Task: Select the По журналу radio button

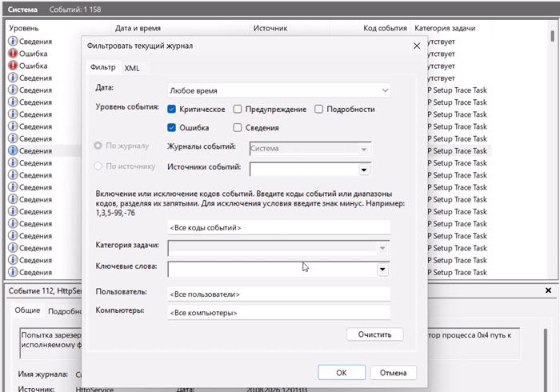Action: (x=98, y=146)
